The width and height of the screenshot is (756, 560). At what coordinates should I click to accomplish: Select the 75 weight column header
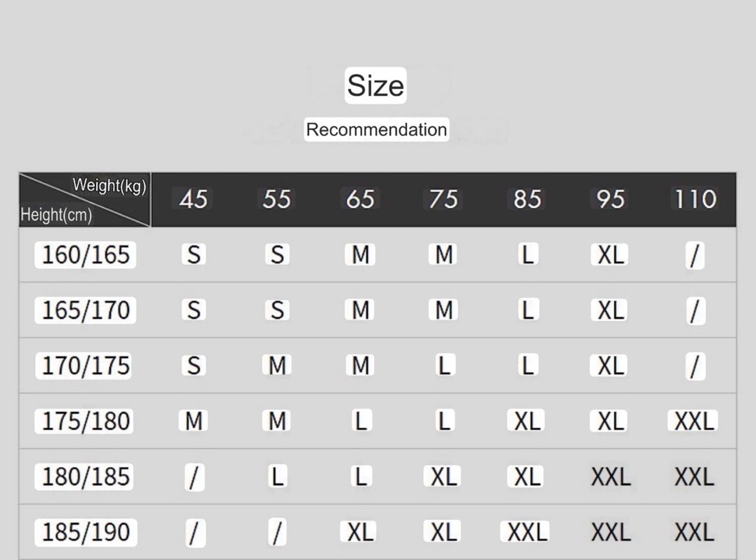pyautogui.click(x=444, y=199)
